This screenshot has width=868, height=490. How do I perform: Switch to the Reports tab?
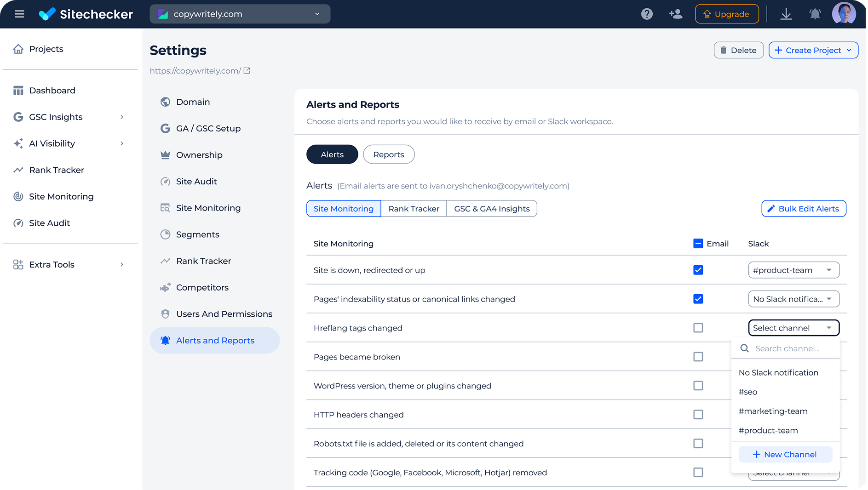tap(388, 154)
